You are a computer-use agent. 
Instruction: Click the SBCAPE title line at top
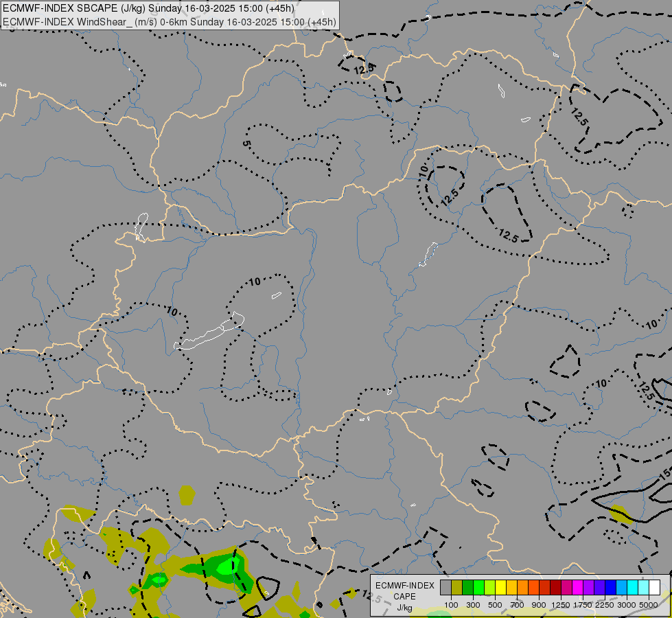[148, 8]
